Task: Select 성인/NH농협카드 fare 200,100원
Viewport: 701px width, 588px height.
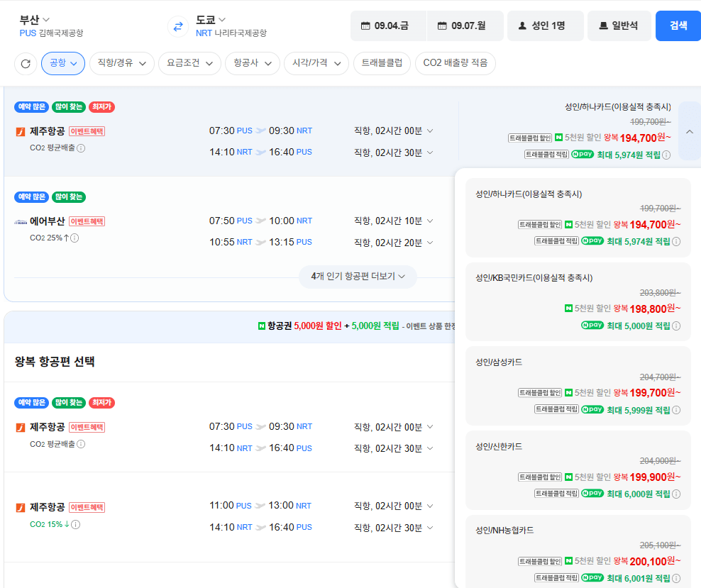Action: coord(578,553)
